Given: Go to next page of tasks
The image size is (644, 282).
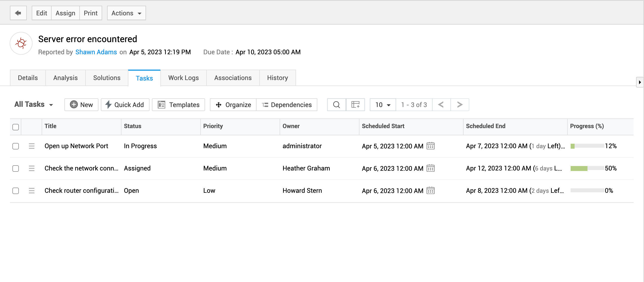Looking at the screenshot, I should (x=459, y=105).
